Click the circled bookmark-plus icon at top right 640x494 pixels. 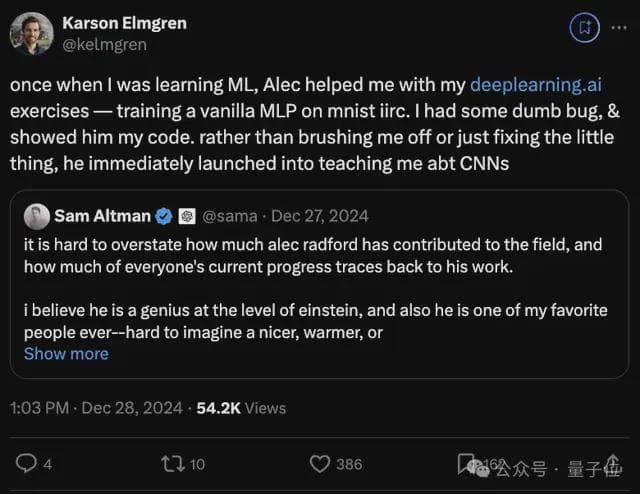tap(583, 28)
